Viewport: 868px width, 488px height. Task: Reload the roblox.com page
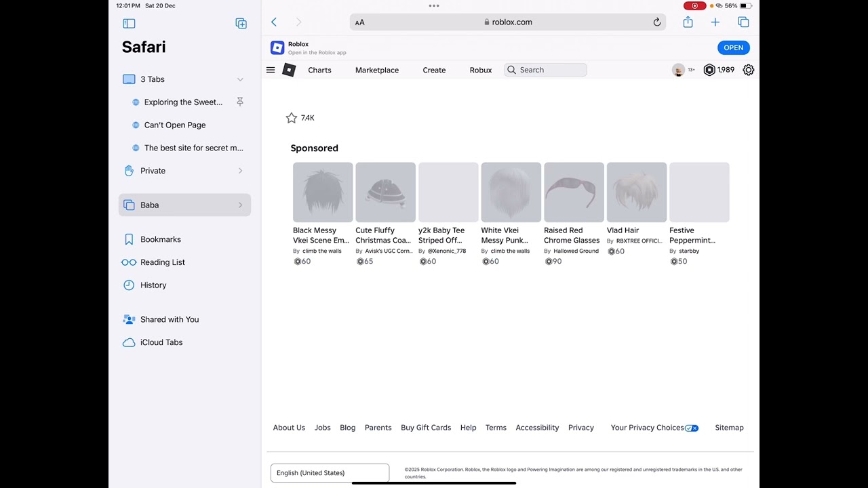(656, 22)
